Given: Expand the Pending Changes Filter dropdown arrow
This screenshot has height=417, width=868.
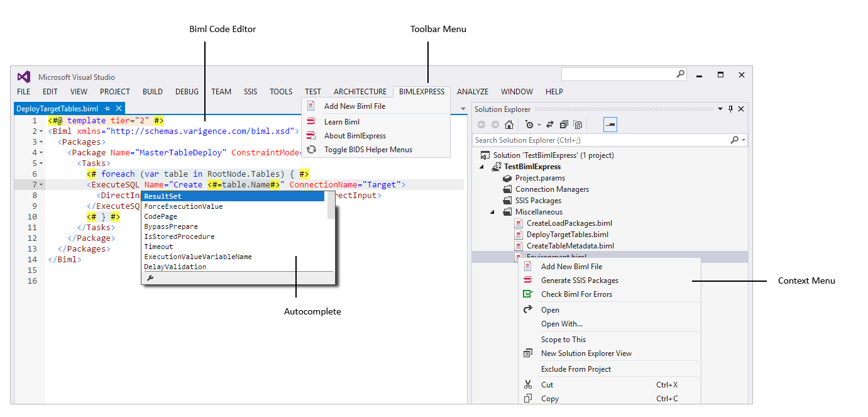Looking at the screenshot, I should coord(539,124).
